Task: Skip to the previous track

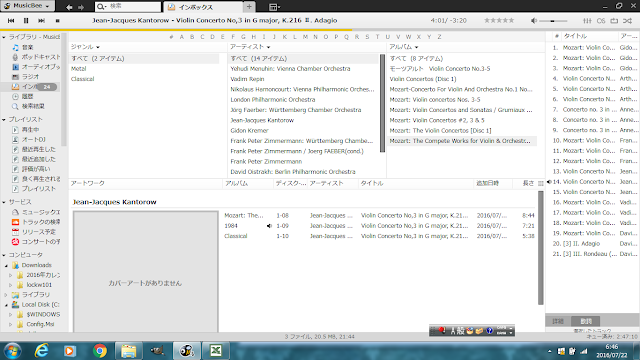Action: (x=11, y=20)
